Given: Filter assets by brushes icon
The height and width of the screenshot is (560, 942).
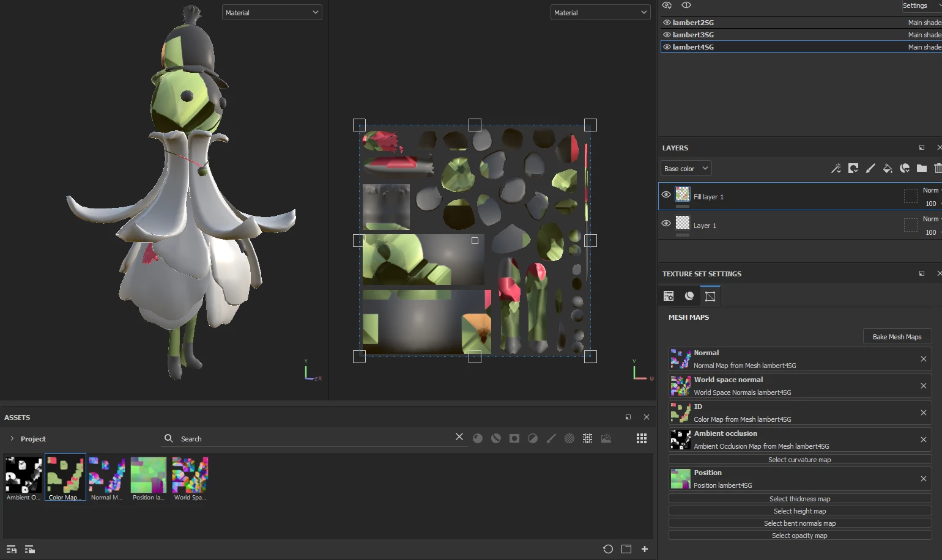Looking at the screenshot, I should (x=551, y=438).
